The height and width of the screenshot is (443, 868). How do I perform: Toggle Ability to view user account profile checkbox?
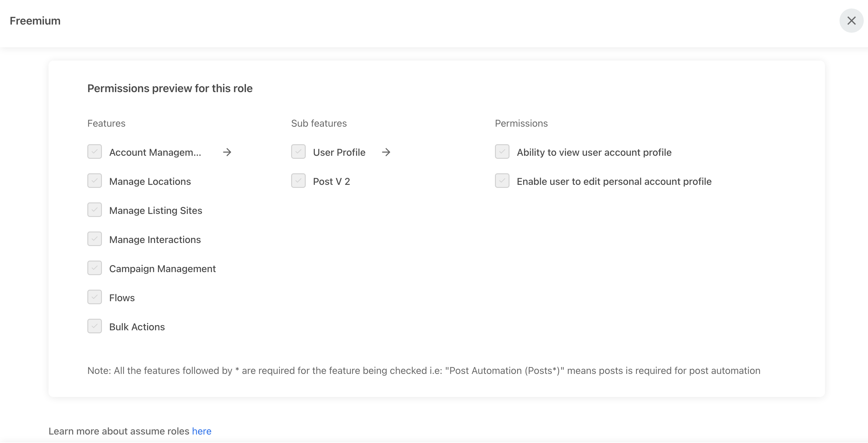[x=502, y=152]
